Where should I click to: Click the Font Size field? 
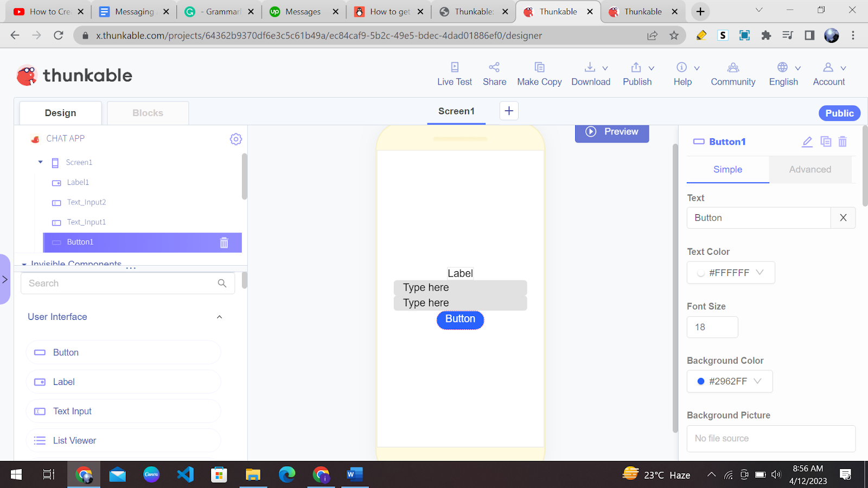click(x=712, y=327)
